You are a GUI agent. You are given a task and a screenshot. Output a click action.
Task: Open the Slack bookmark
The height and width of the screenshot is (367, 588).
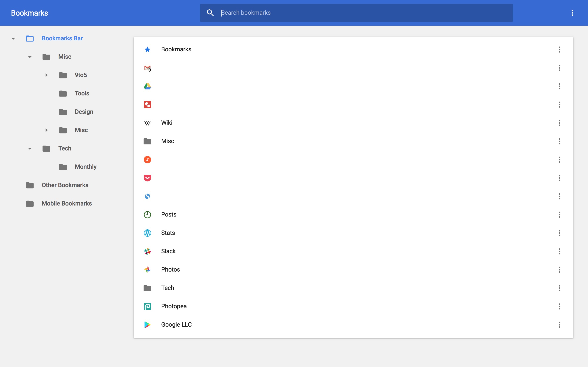pyautogui.click(x=168, y=251)
